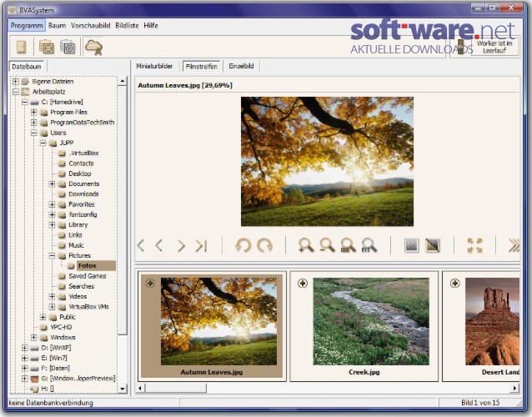
Task: Select the E: [Win7] drive
Action: 54,358
